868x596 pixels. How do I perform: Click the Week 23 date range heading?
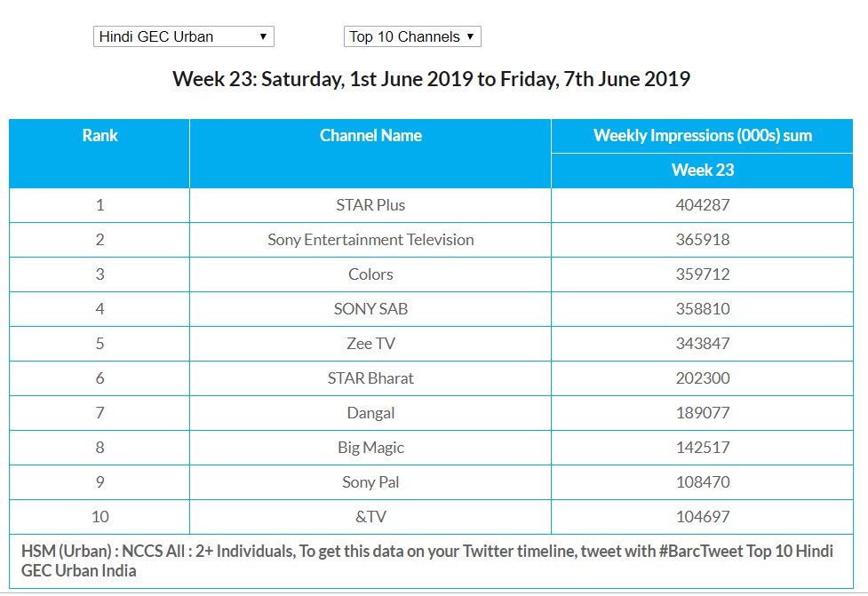pos(431,79)
